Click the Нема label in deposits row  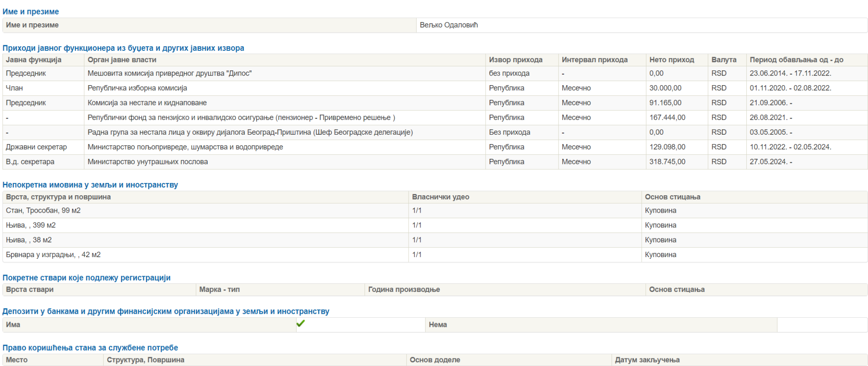438,324
